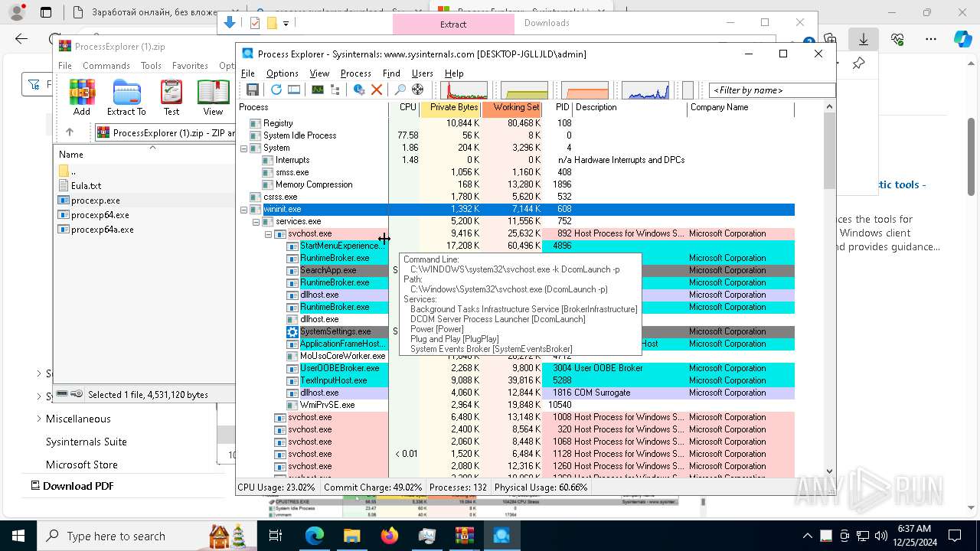
Task: Click the I/O history blue mini graph
Action: point(645,90)
